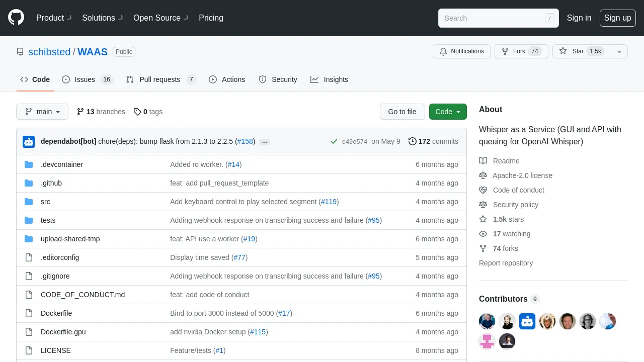This screenshot has width=644, height=362.
Task: Star the WAAS repository
Action: [582, 51]
